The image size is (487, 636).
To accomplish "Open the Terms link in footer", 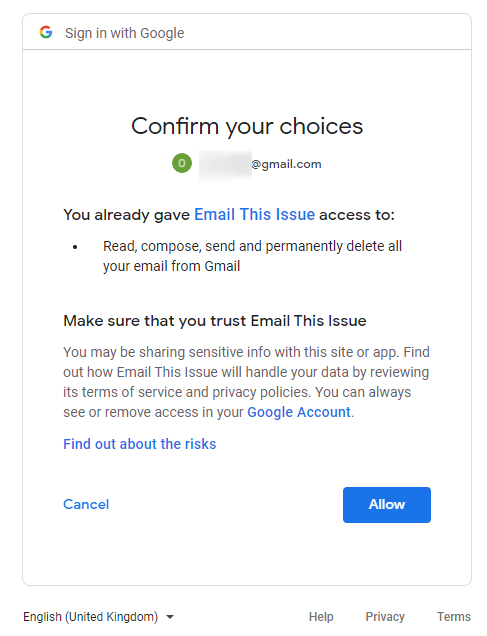I will pos(453,617).
